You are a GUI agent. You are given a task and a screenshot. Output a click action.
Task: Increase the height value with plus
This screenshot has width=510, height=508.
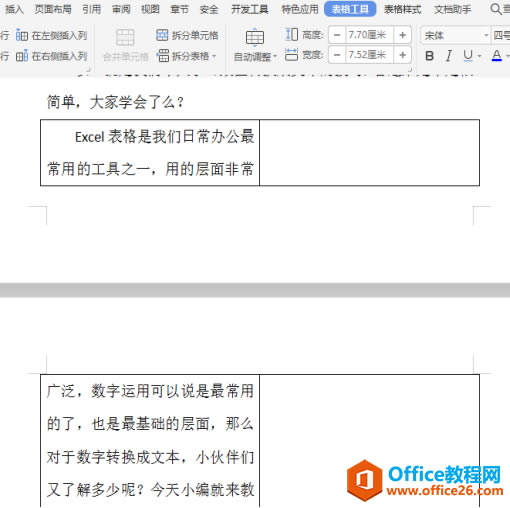pos(402,35)
